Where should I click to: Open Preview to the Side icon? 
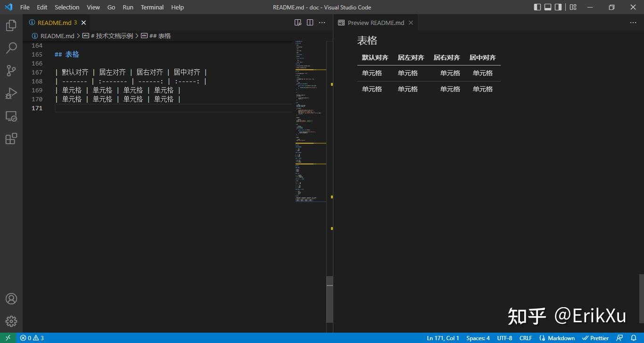[x=297, y=22]
